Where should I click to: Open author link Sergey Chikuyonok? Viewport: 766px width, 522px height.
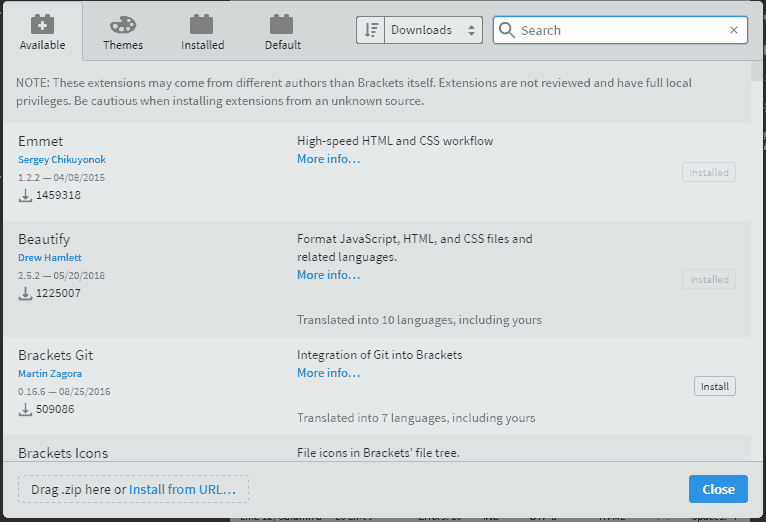pyautogui.click(x=62, y=160)
